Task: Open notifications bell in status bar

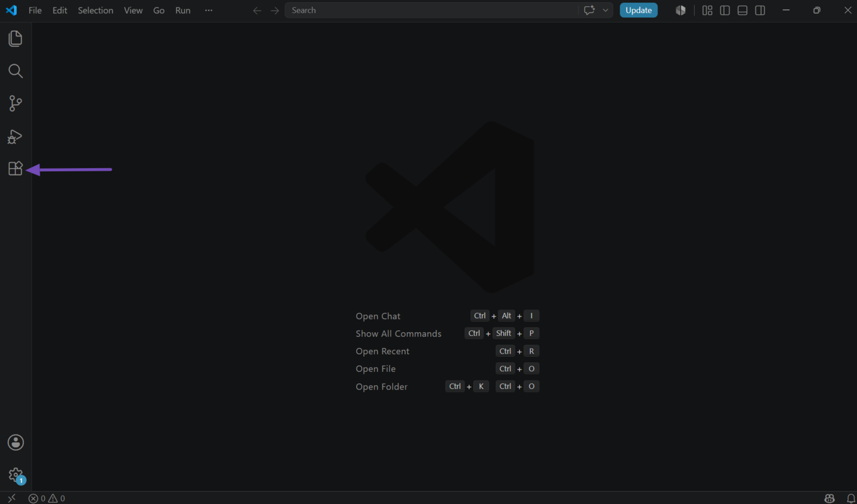Action: (850, 498)
